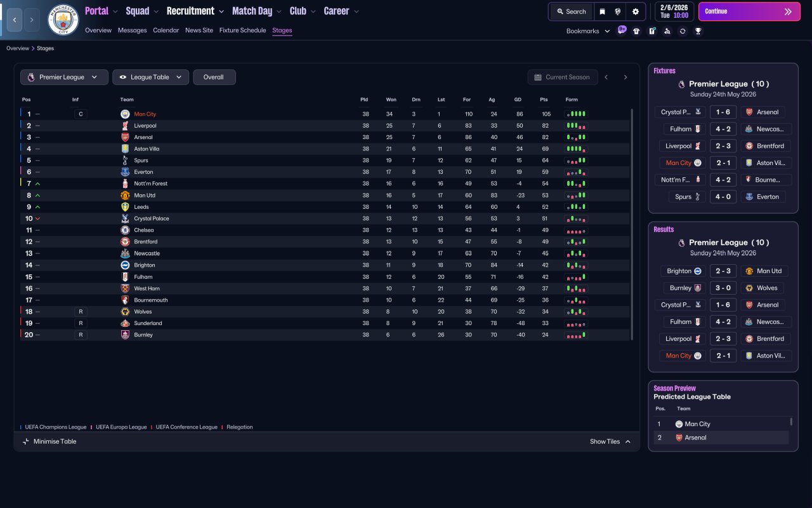Sort table by the GD column header

518,100
